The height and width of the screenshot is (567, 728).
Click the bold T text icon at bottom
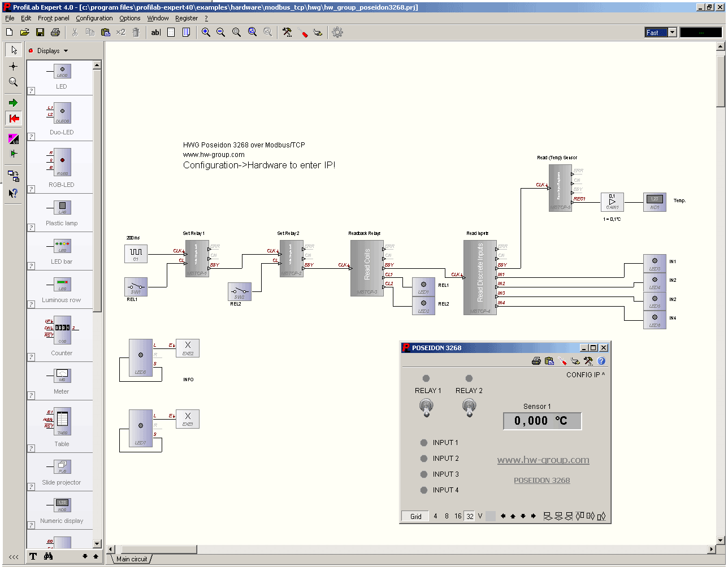[x=33, y=556]
